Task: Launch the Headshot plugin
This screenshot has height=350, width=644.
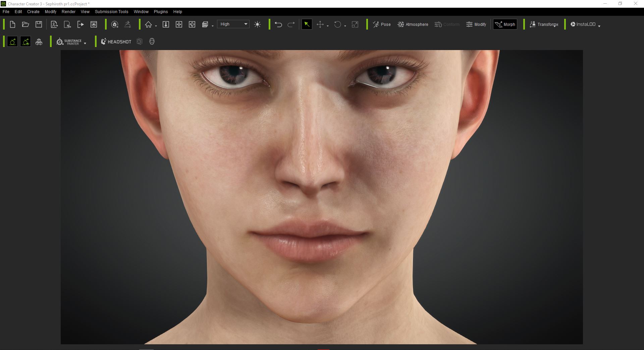Action: point(116,42)
